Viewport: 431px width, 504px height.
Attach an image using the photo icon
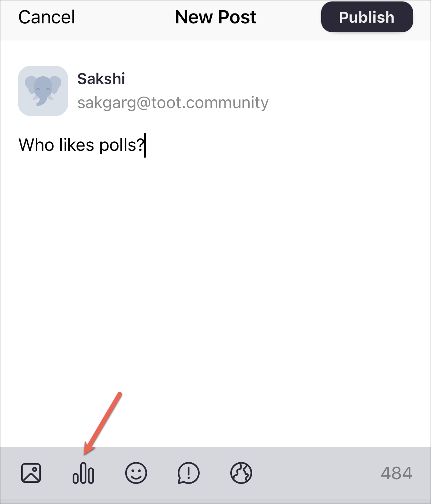[31, 473]
